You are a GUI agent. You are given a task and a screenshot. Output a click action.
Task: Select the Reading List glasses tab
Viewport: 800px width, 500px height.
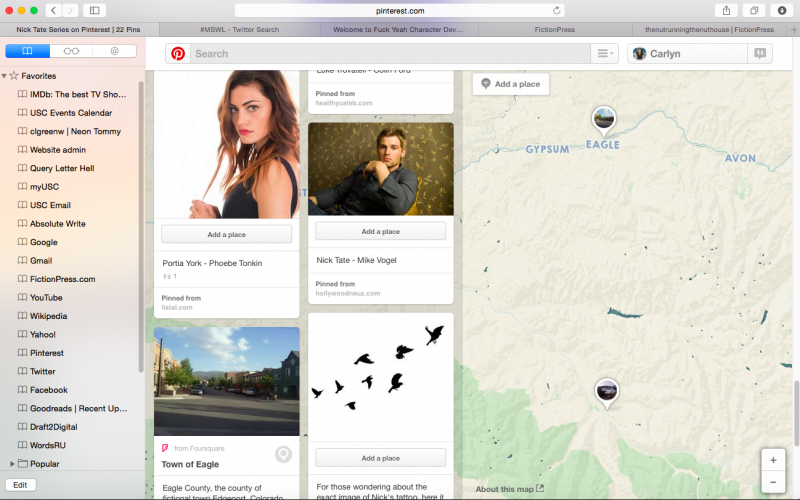(x=71, y=51)
